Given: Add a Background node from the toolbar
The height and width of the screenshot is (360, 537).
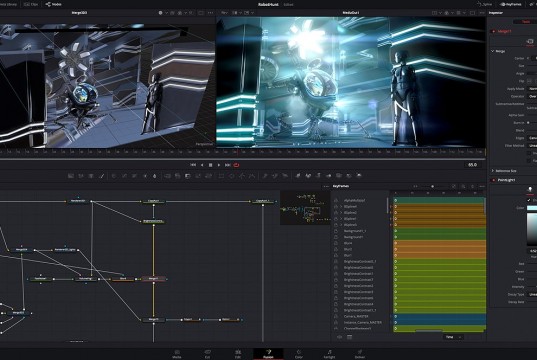Looking at the screenshot, I should tap(71, 176).
